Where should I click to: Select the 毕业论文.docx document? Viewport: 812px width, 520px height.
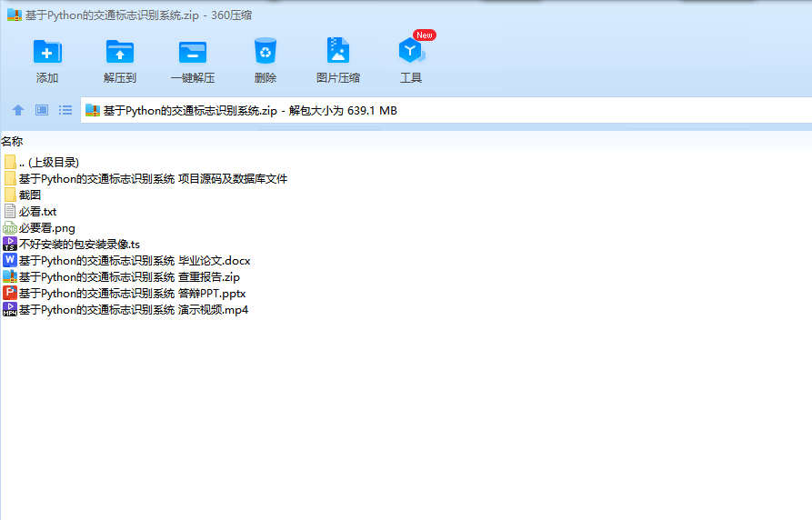[x=127, y=261]
